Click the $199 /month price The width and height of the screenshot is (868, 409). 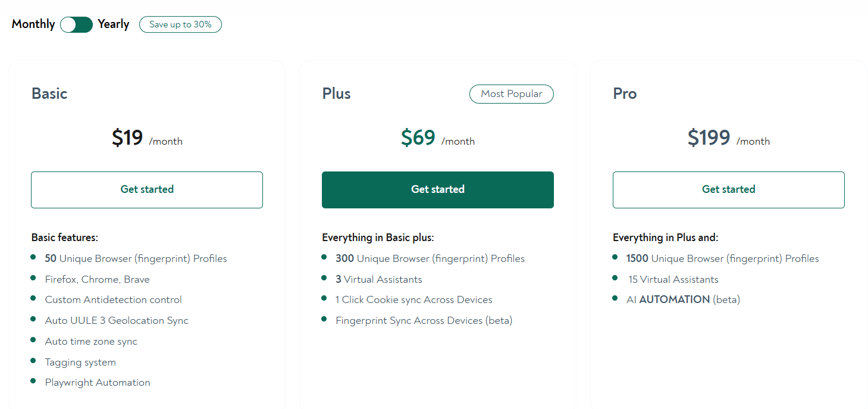[729, 138]
